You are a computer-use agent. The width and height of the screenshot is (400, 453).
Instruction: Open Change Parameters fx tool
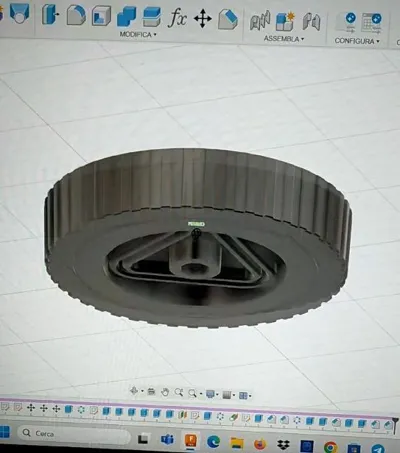click(177, 17)
